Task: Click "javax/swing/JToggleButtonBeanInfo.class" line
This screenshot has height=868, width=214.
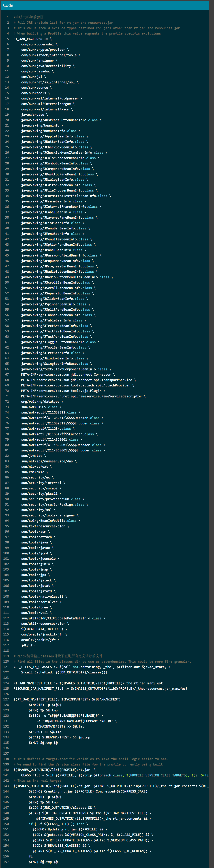Action: [60, 342]
